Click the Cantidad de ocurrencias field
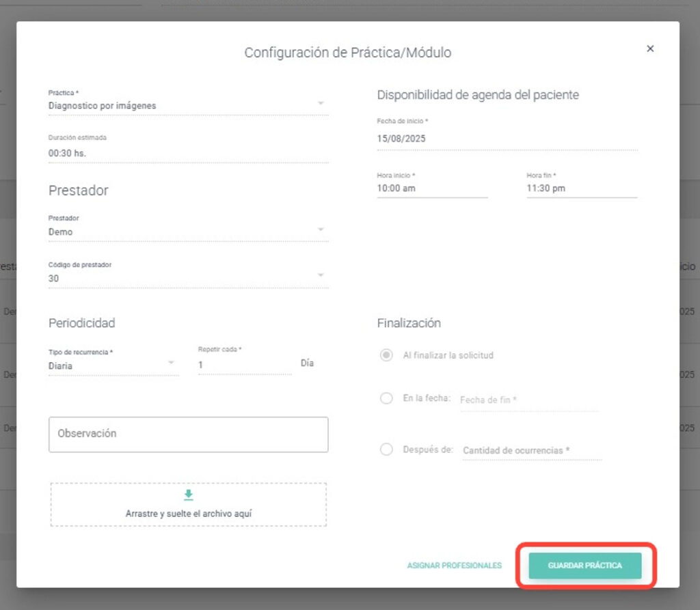The image size is (700, 610). [x=531, y=451]
